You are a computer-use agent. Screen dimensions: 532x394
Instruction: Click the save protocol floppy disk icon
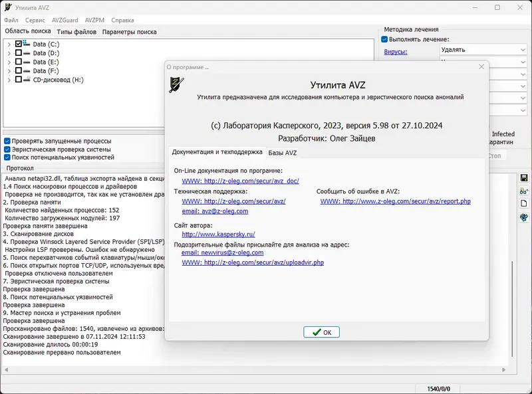click(x=524, y=178)
